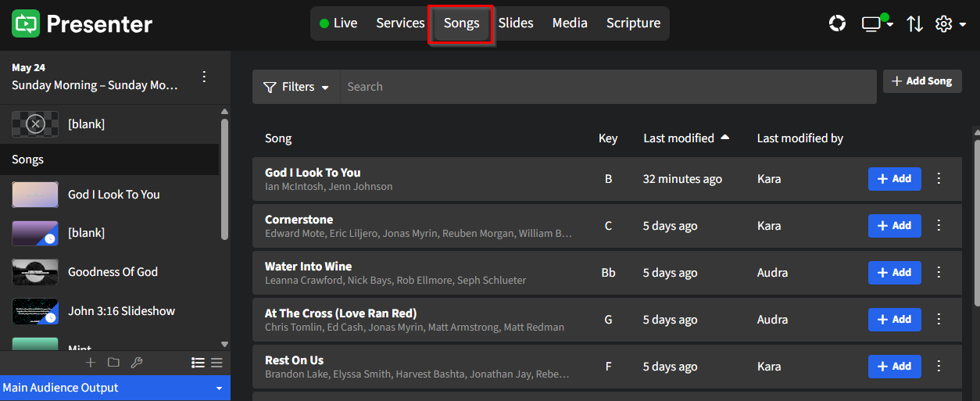Open more options for At The Cross row
This screenshot has height=401, width=980.
pos(939,320)
